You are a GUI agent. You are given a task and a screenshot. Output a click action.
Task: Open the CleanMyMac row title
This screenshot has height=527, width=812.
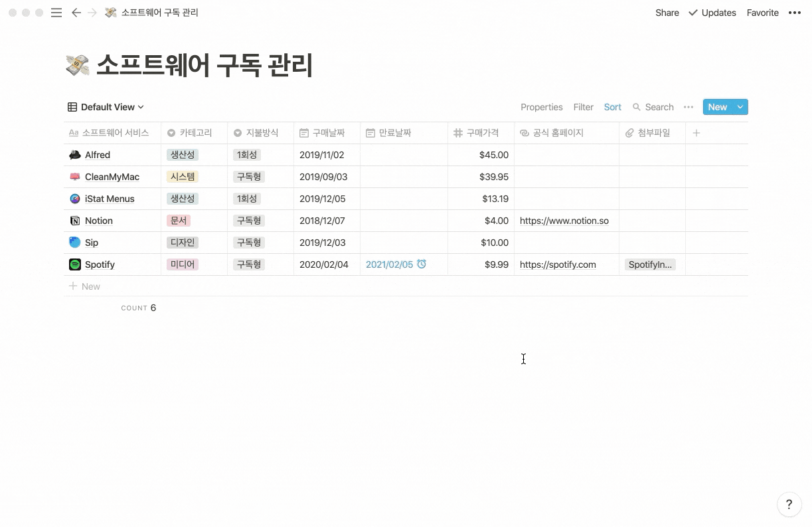click(x=112, y=177)
